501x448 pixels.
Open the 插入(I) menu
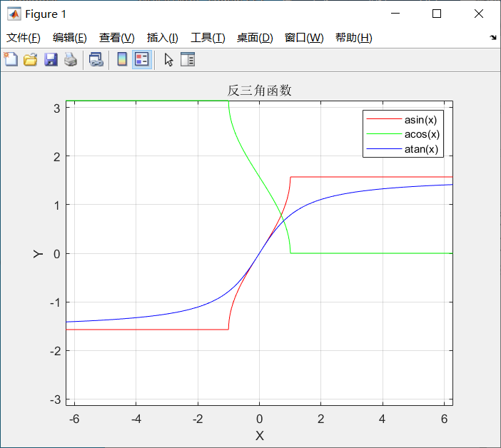click(x=162, y=38)
